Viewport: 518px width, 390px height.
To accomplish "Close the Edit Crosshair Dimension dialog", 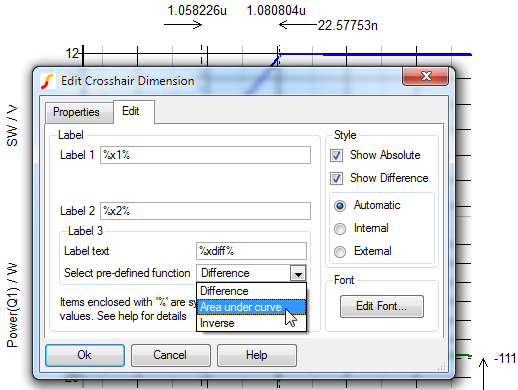I will (x=425, y=76).
